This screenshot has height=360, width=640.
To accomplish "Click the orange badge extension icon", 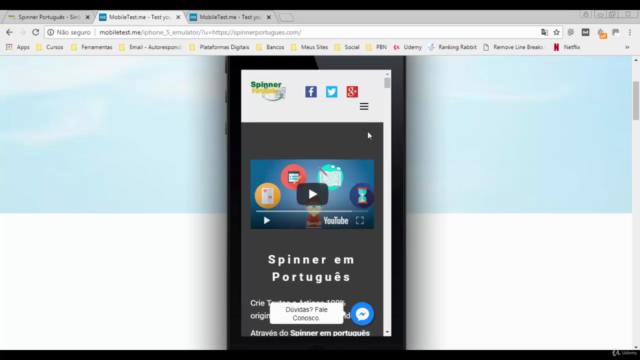I will 602,33.
